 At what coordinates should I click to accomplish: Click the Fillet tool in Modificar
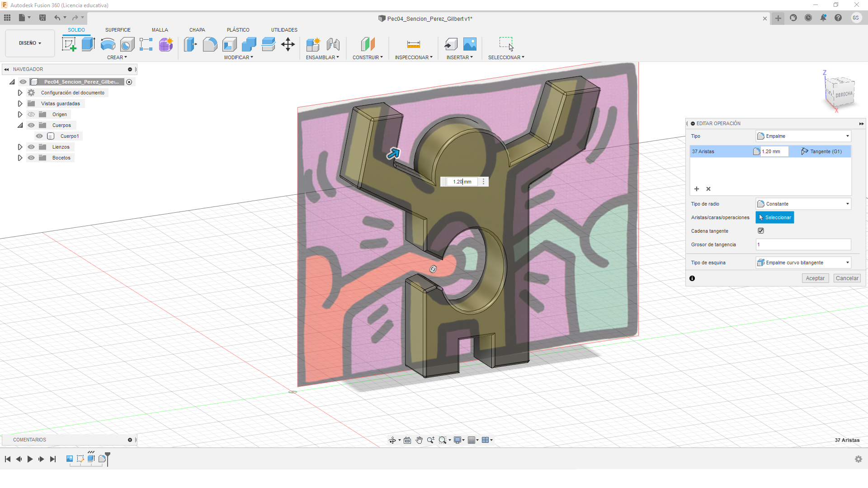(x=210, y=44)
